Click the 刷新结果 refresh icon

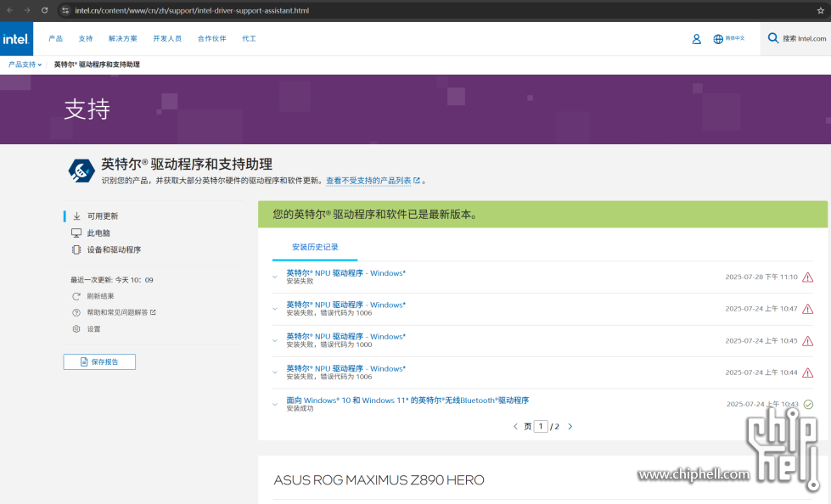point(76,296)
